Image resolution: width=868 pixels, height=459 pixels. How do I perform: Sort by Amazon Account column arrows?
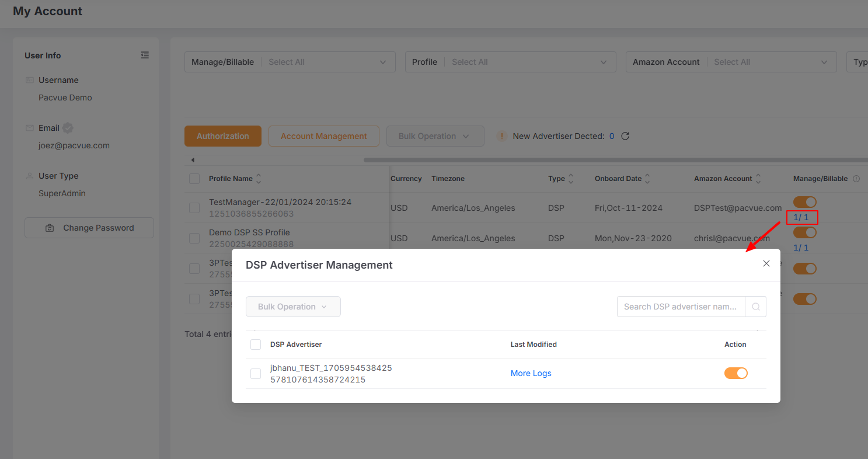click(x=758, y=179)
